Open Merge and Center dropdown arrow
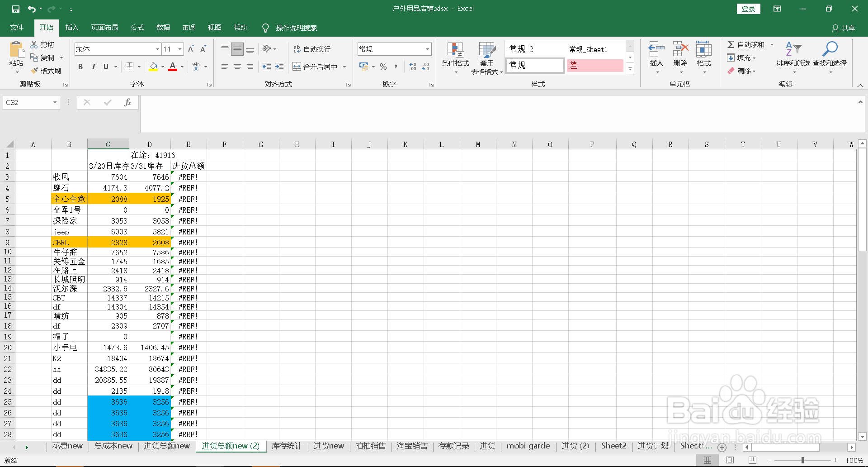This screenshot has width=868, height=467. coord(344,67)
